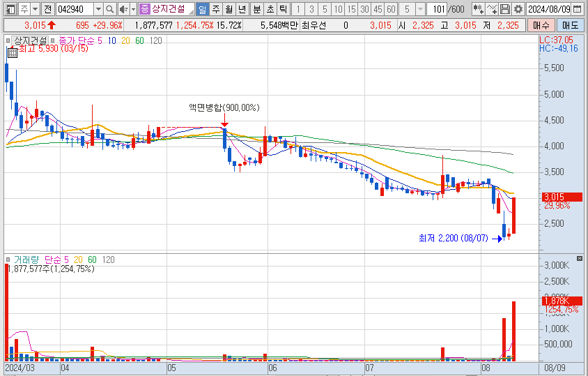Choose the 30 interval button
588x376 pixels.
tap(364, 9)
